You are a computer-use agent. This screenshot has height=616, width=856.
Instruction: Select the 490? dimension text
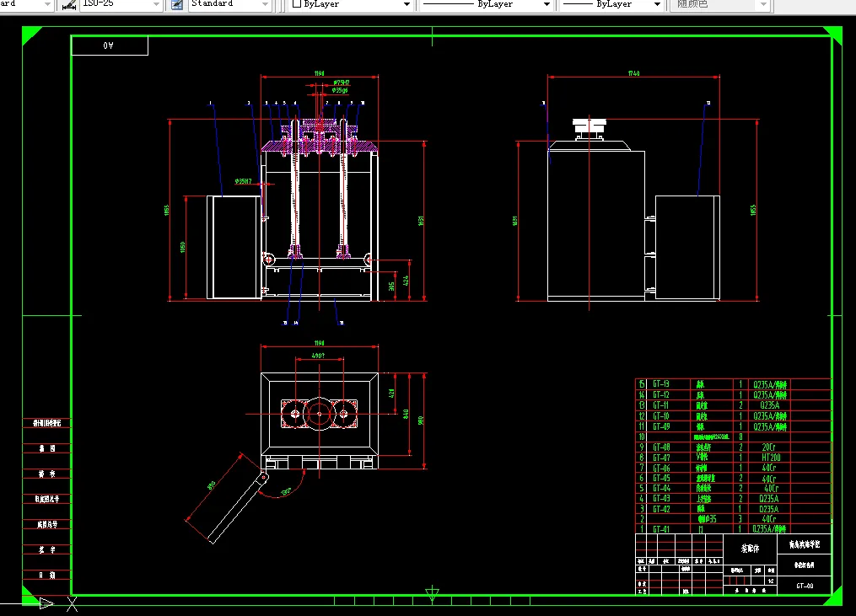[318, 356]
